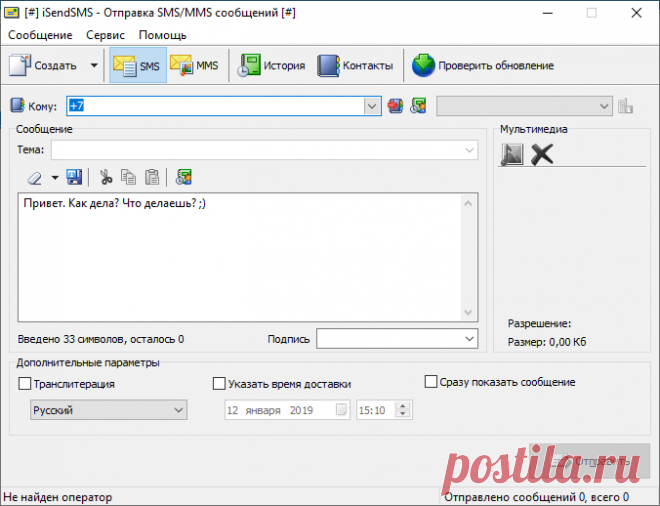Click the Не найден оператор status text
Viewport: 660px width, 506px height.
click(x=58, y=497)
